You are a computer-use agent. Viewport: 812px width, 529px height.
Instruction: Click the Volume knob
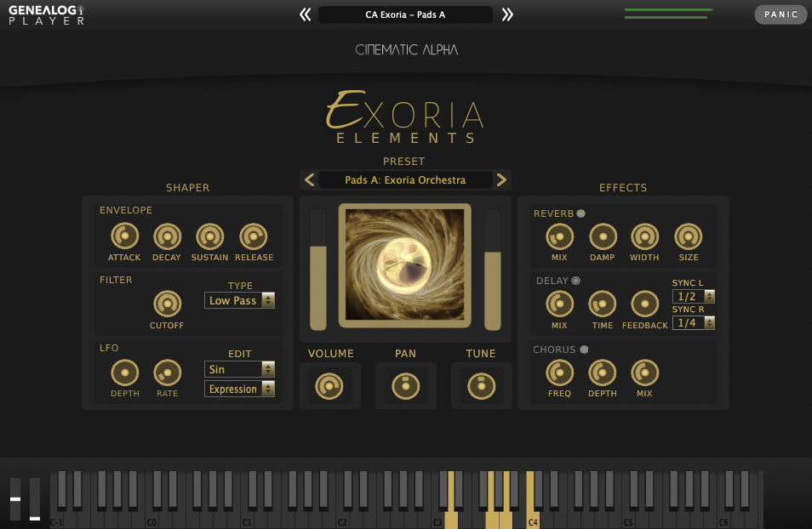[329, 386]
